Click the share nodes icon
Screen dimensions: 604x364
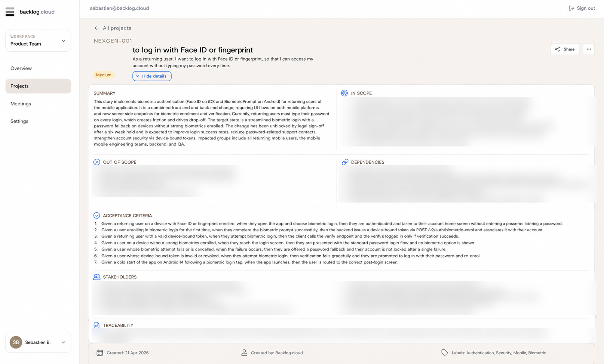tap(557, 49)
